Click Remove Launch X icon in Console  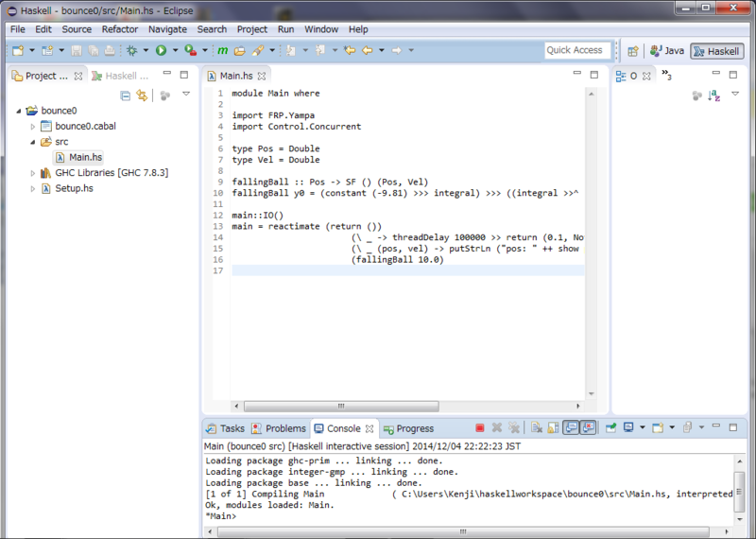497,427
